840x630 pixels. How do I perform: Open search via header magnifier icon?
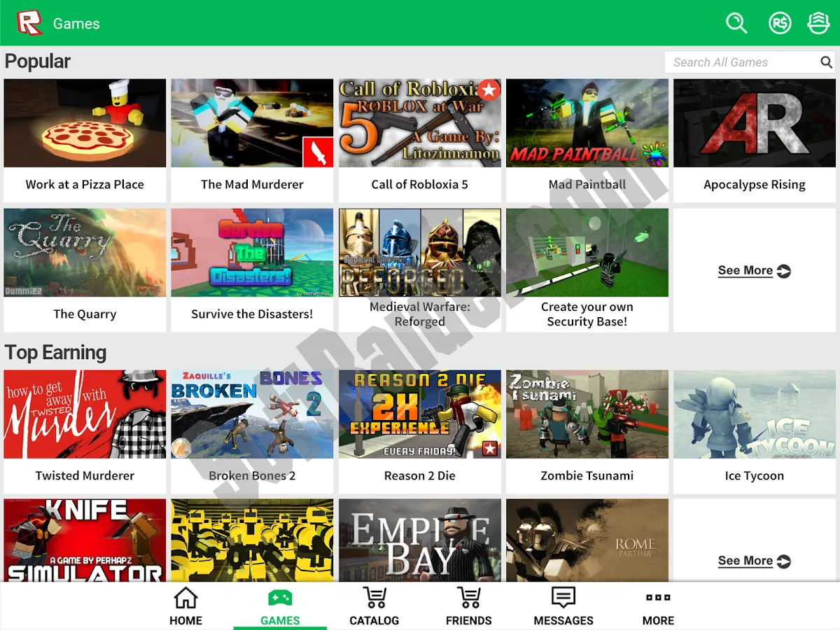click(x=736, y=23)
